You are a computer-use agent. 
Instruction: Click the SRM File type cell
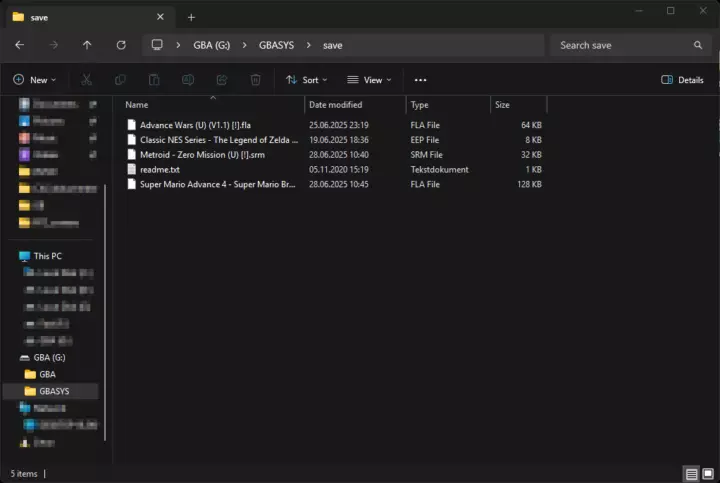427,155
